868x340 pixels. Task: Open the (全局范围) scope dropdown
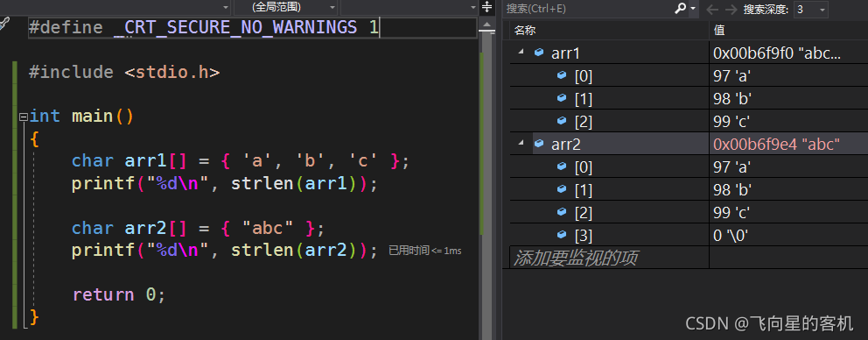(286, 7)
